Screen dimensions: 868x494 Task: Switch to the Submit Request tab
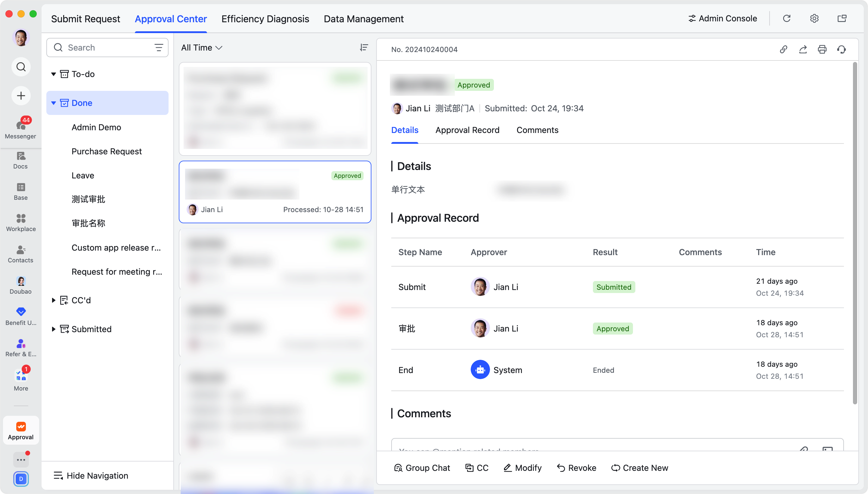pyautogui.click(x=85, y=19)
